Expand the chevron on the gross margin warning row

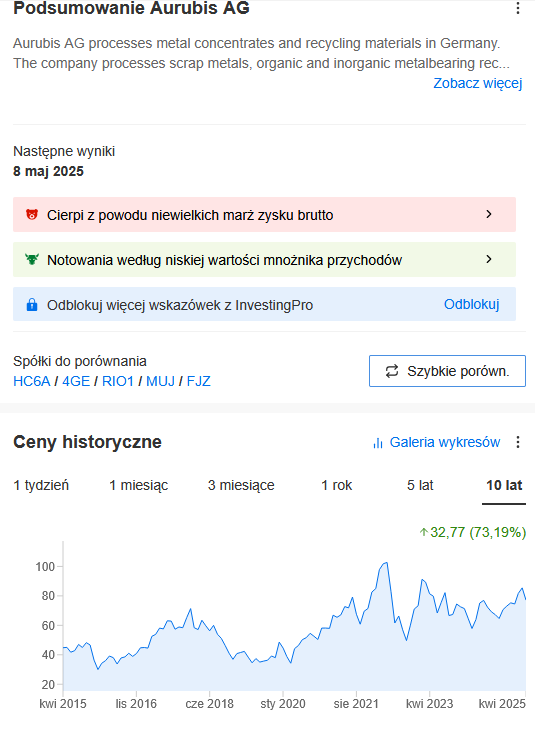coord(489,214)
